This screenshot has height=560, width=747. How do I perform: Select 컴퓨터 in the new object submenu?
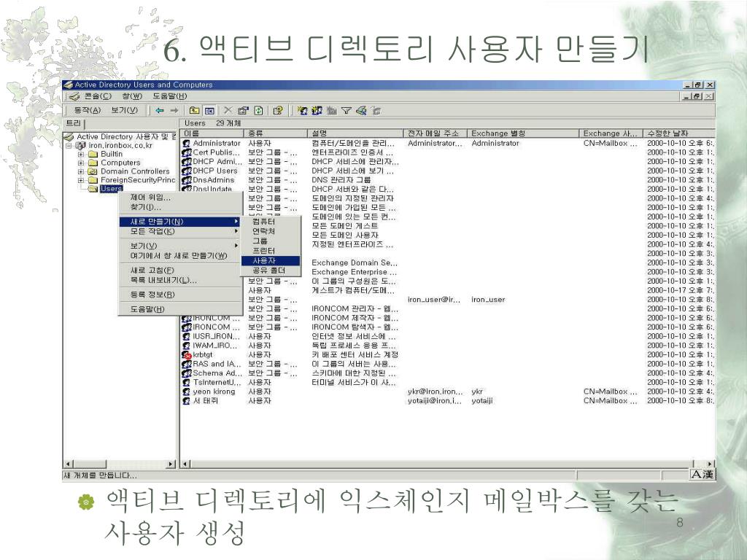click(x=271, y=222)
